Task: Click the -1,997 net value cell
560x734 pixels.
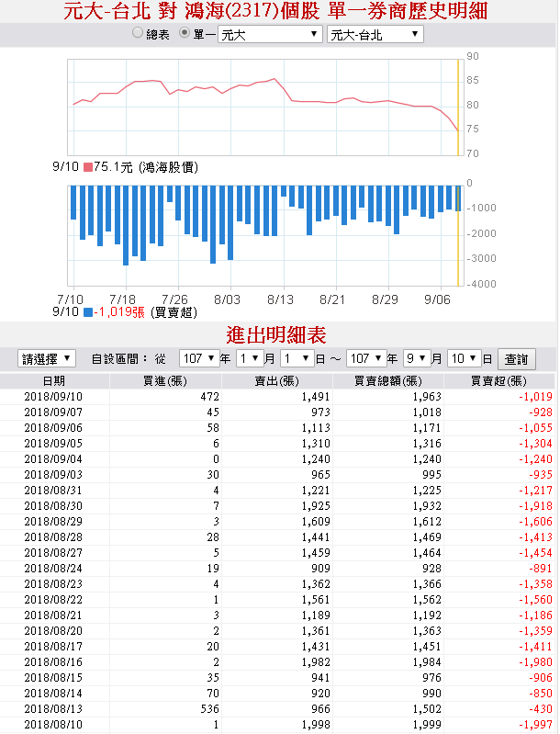Action: (x=536, y=725)
